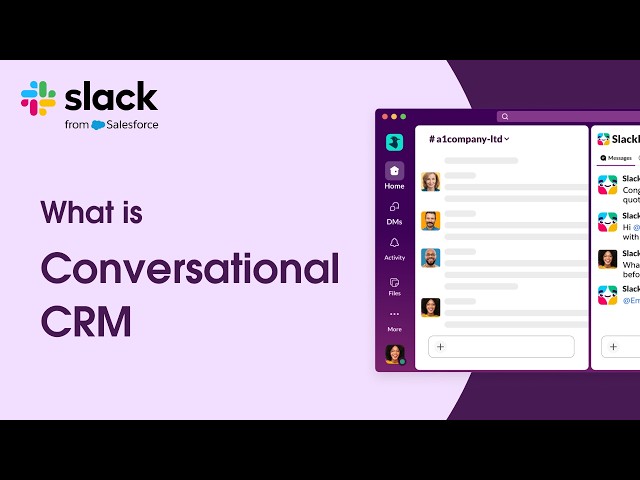Switch to the Messages tab
The image size is (640, 480).
click(x=616, y=158)
